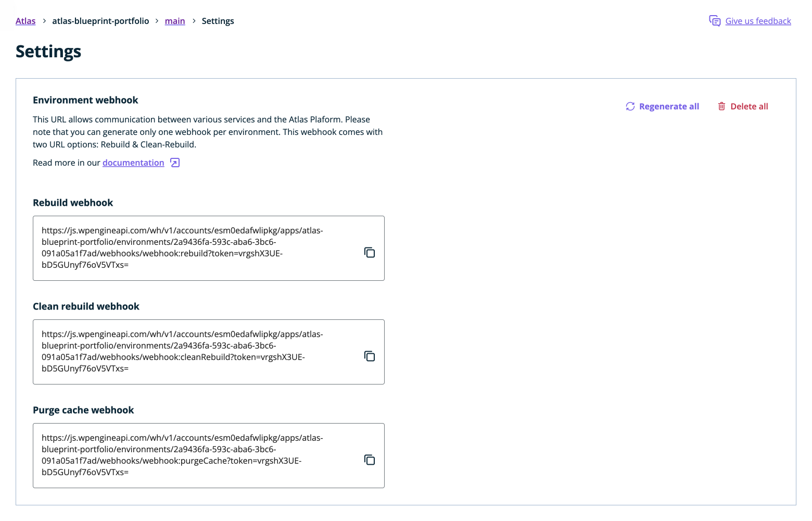Viewport: 812px width, 521px height.
Task: Click the Rebuild webhook heading
Action: coord(73,203)
